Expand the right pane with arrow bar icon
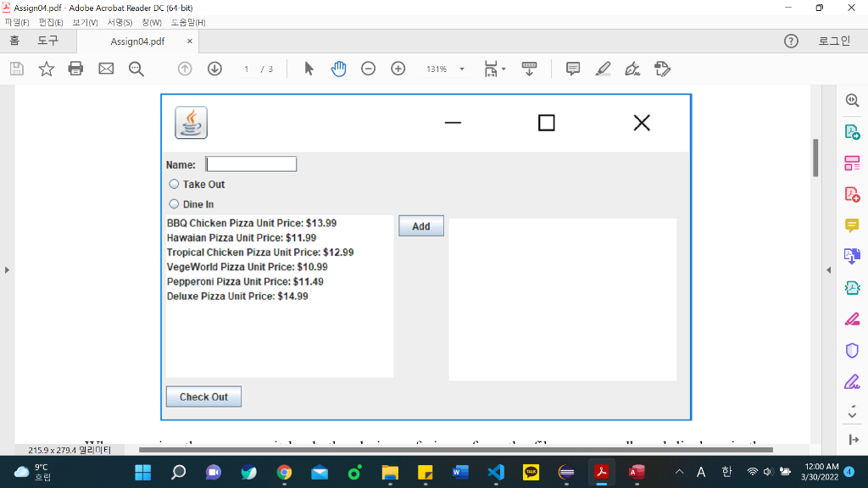Screen dimensions: 868x488 click(853, 440)
